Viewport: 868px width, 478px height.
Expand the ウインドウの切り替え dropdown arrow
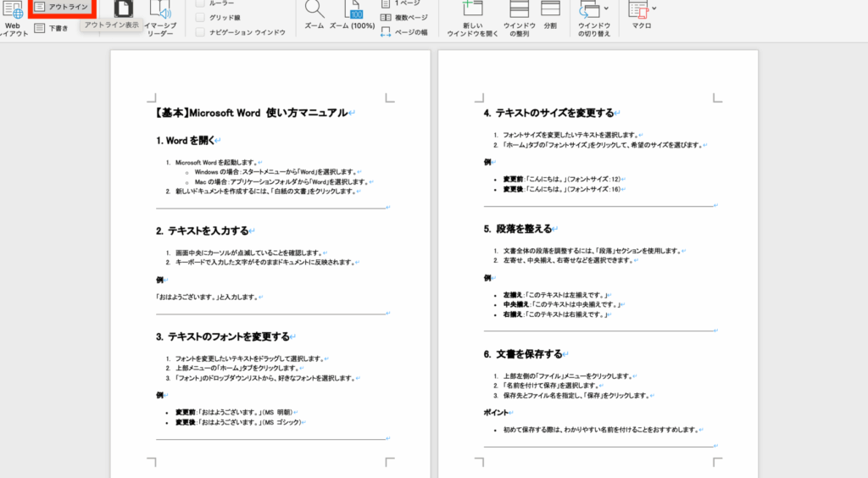click(x=605, y=8)
